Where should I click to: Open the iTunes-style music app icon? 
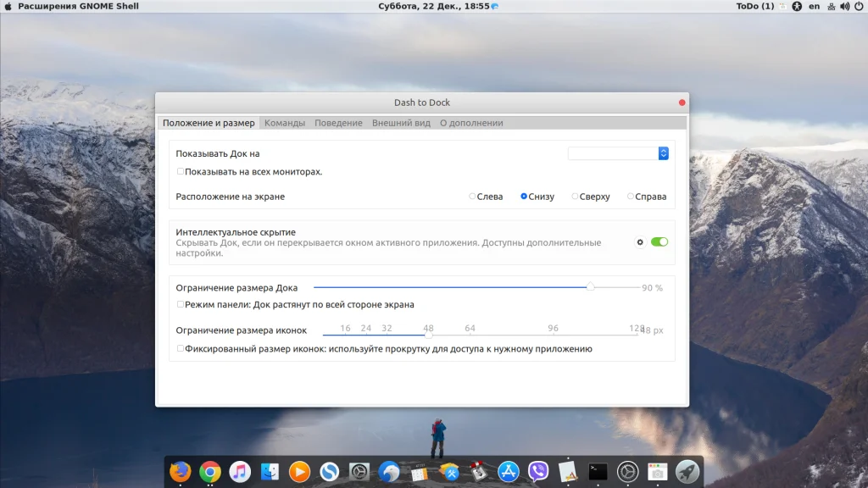click(x=240, y=471)
